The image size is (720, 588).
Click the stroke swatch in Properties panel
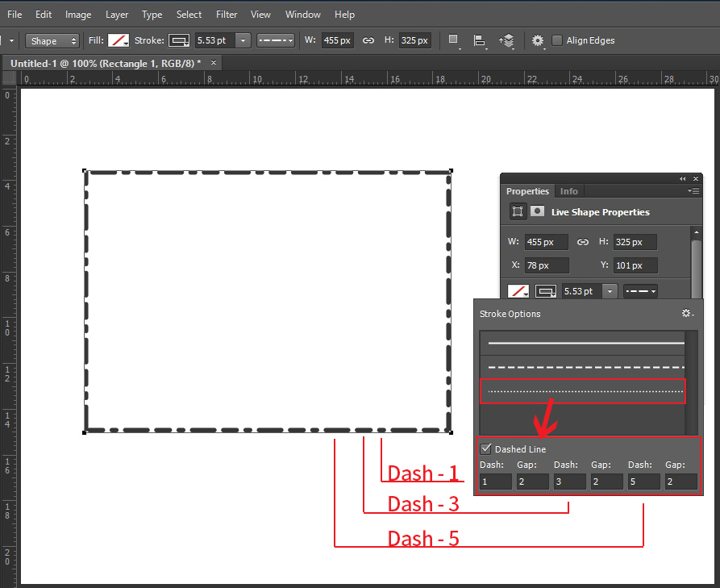point(546,291)
